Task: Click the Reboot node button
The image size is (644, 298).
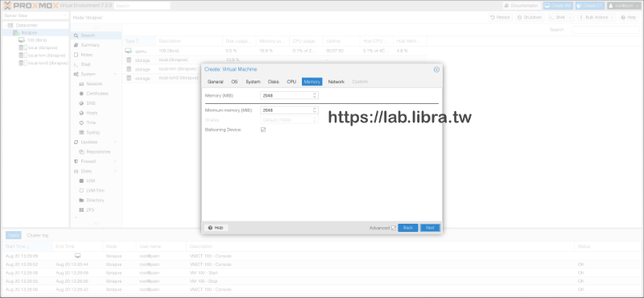Action: coord(500,18)
